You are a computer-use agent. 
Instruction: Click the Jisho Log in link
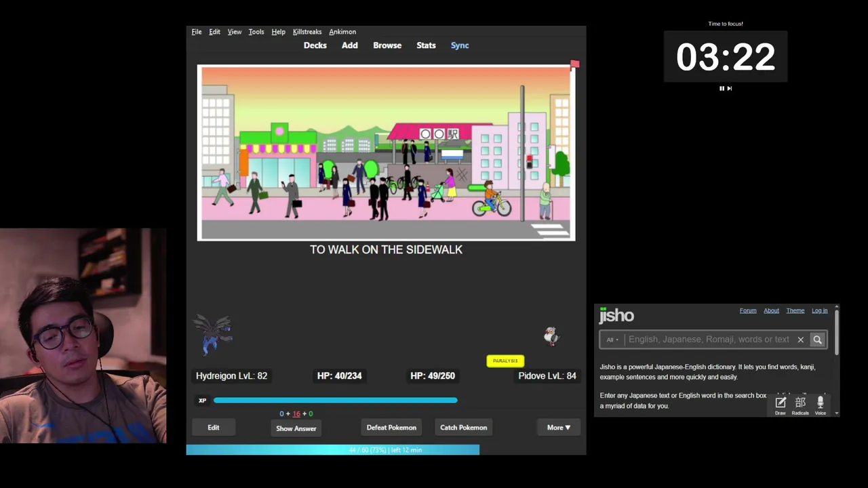tap(820, 310)
